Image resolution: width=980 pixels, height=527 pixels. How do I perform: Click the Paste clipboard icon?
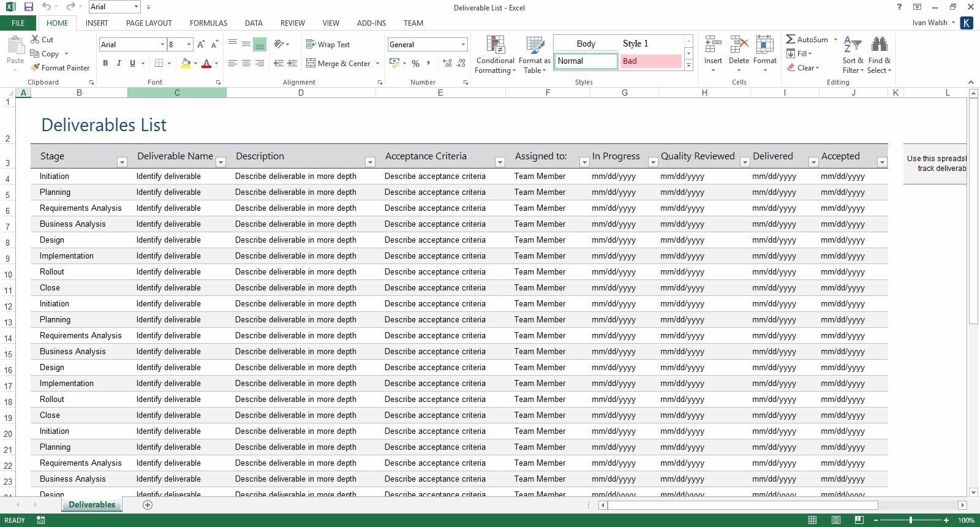15,45
